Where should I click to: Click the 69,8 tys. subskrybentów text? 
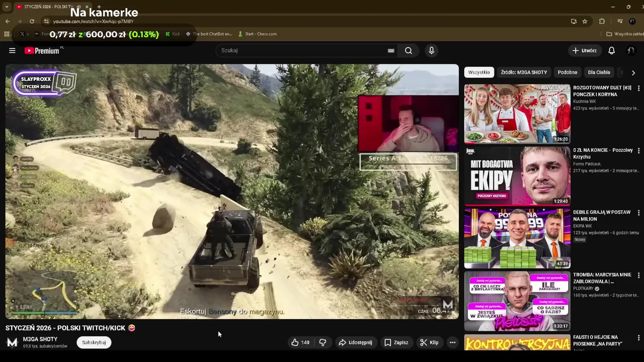coord(45,346)
